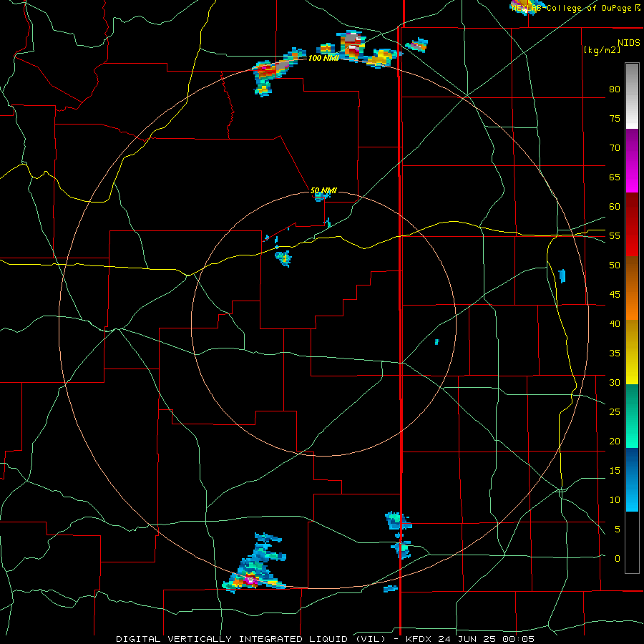Click the "24 JUN 25" date in caption
The image size is (644, 644).
coord(468,639)
